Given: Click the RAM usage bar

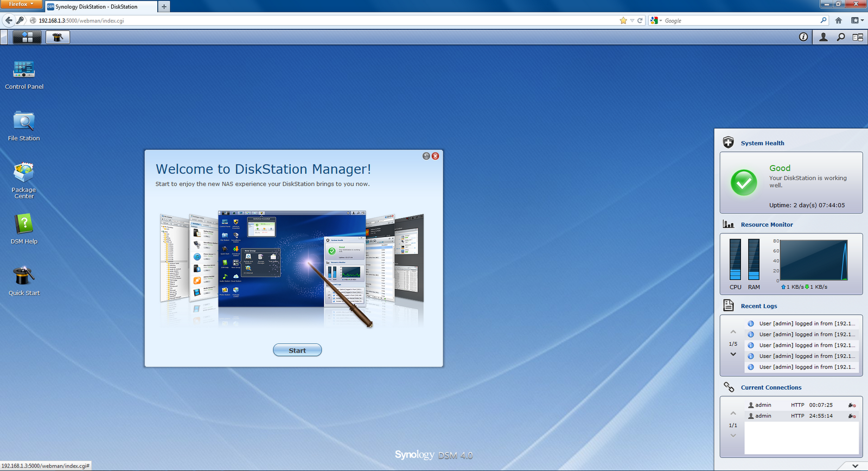Looking at the screenshot, I should [754, 259].
